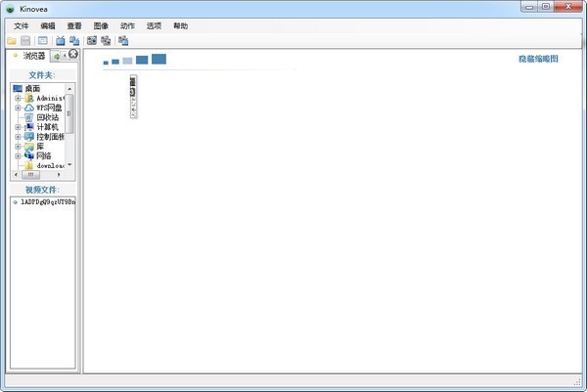
Task: Open the 文件 menu
Action: coord(21,25)
